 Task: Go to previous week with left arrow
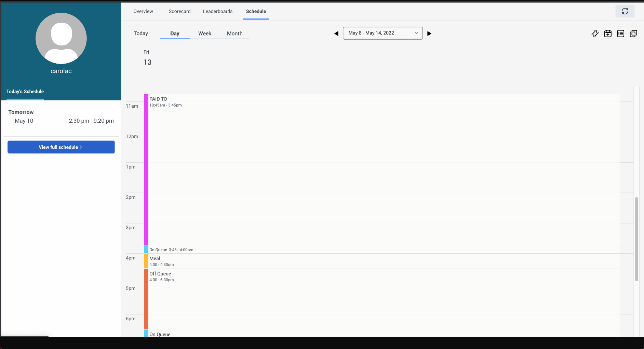tap(336, 33)
